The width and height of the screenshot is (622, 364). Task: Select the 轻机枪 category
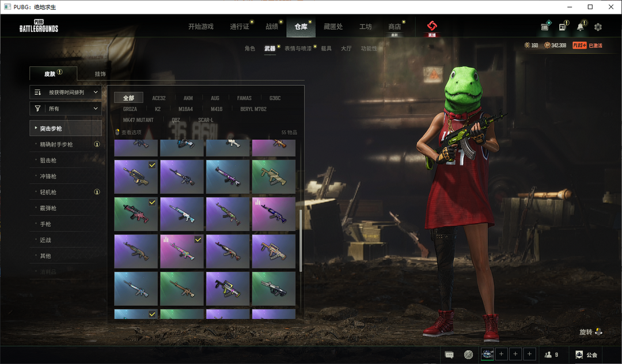(x=66, y=192)
